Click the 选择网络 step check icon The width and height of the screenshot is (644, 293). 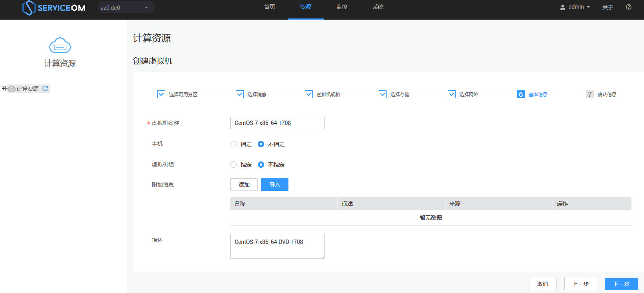pos(452,94)
